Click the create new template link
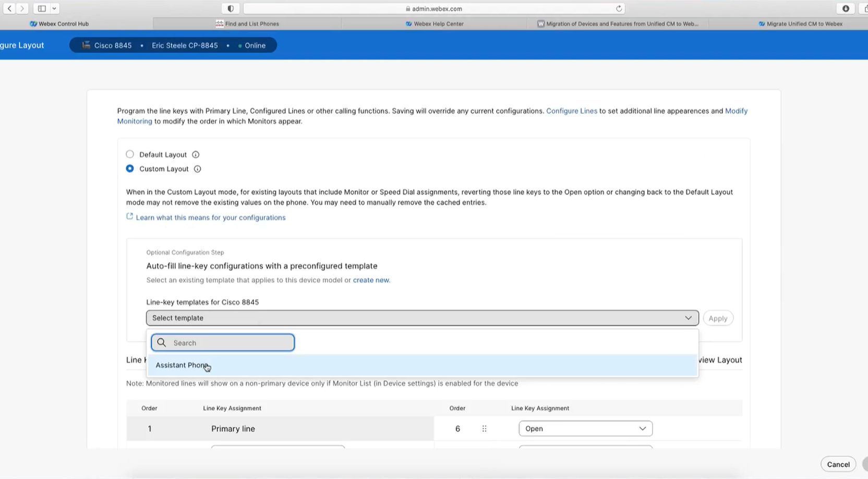Screen dimensions: 868x479 [371, 280]
